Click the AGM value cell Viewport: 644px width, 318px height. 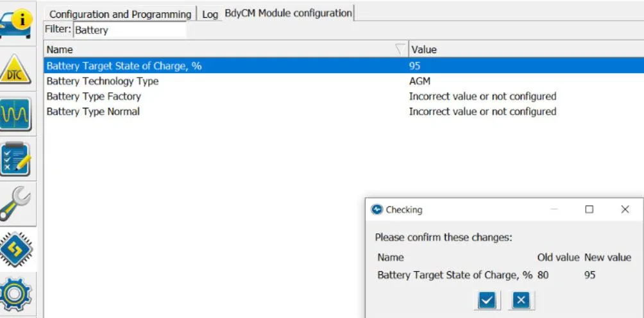[419, 81]
